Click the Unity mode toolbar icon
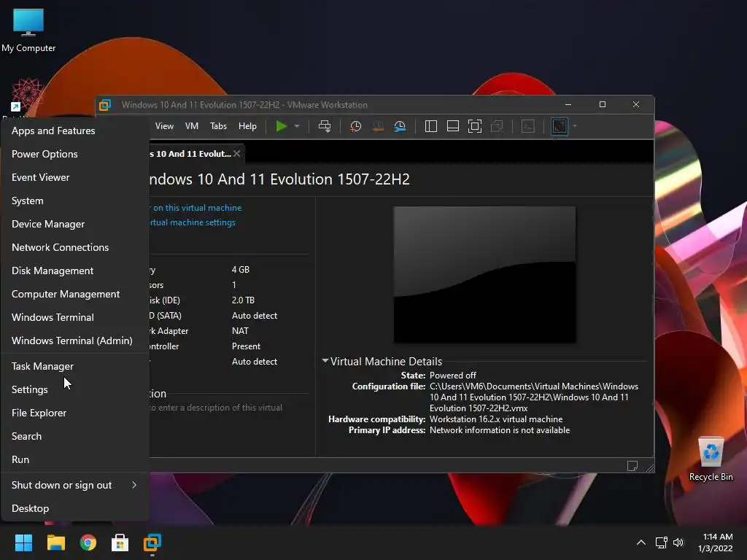The width and height of the screenshot is (747, 560). [x=497, y=126]
